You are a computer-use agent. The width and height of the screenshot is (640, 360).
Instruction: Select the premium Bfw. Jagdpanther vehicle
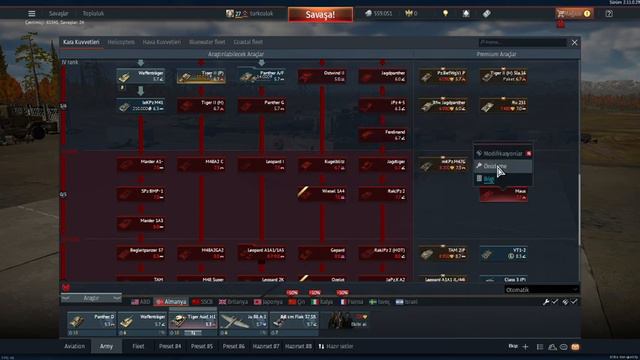point(443,105)
